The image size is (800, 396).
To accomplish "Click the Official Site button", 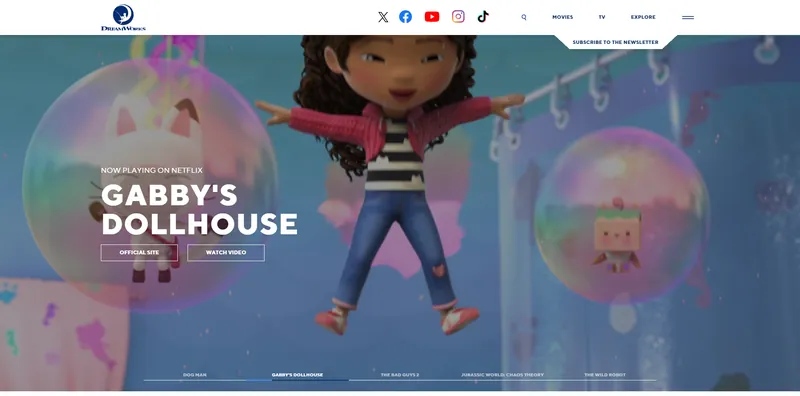I will [139, 253].
